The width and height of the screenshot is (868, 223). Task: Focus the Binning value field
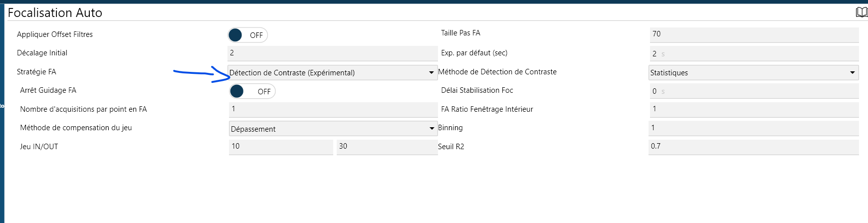753,128
